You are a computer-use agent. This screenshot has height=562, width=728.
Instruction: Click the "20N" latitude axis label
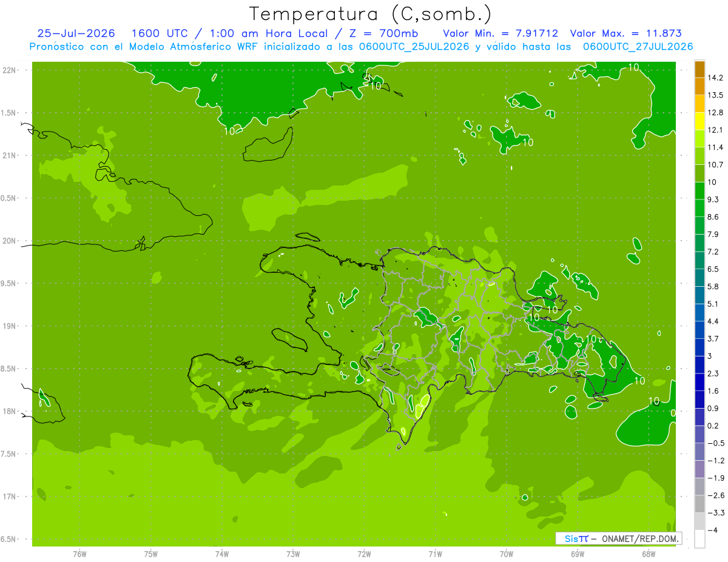point(10,241)
